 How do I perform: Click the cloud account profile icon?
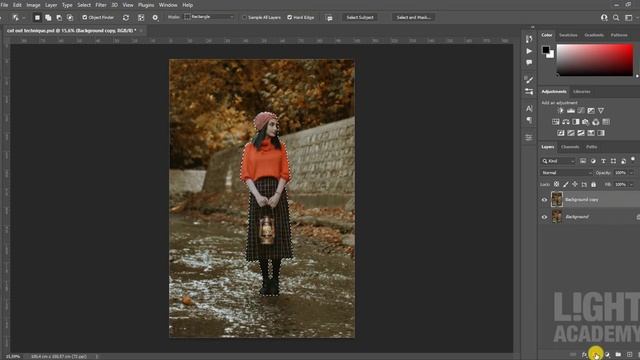[x=604, y=18]
